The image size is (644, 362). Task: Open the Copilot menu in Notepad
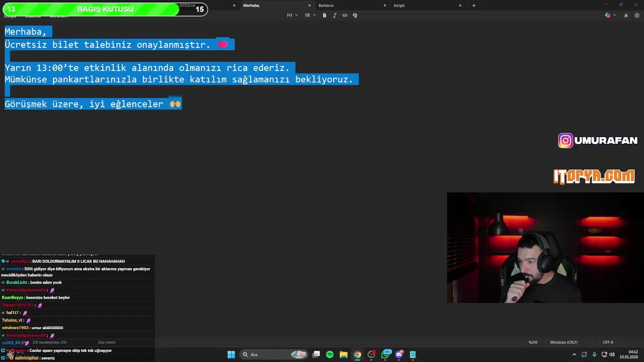point(610,15)
